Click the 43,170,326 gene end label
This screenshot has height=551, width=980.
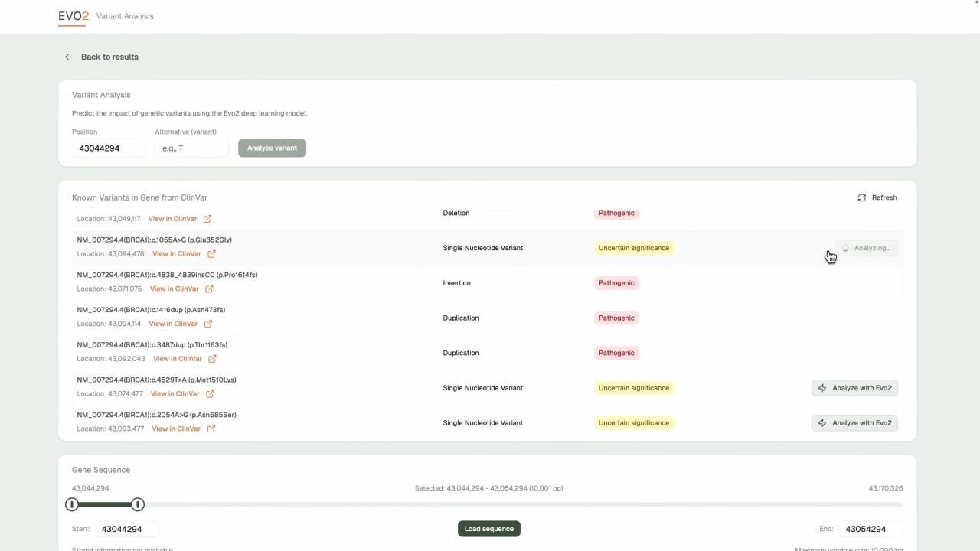point(886,488)
